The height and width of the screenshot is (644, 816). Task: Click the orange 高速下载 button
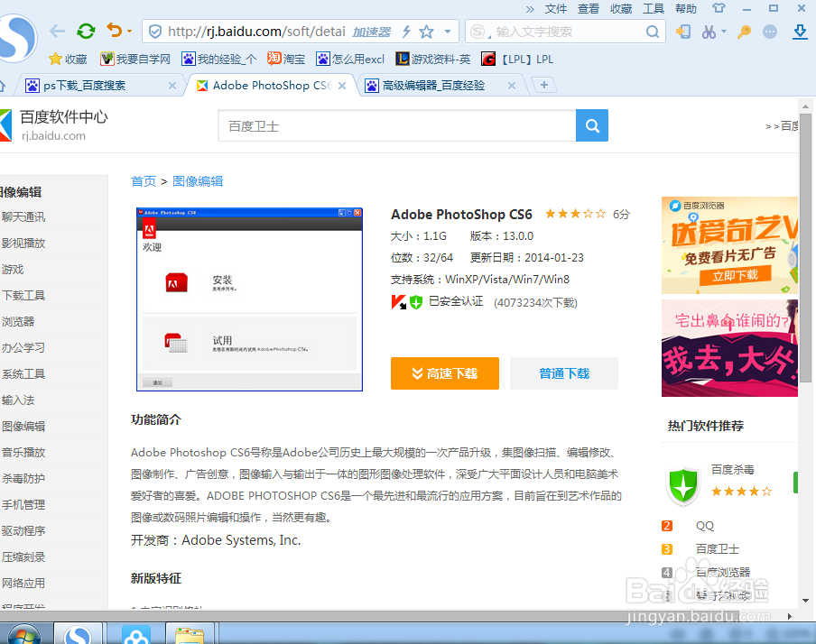tap(444, 373)
